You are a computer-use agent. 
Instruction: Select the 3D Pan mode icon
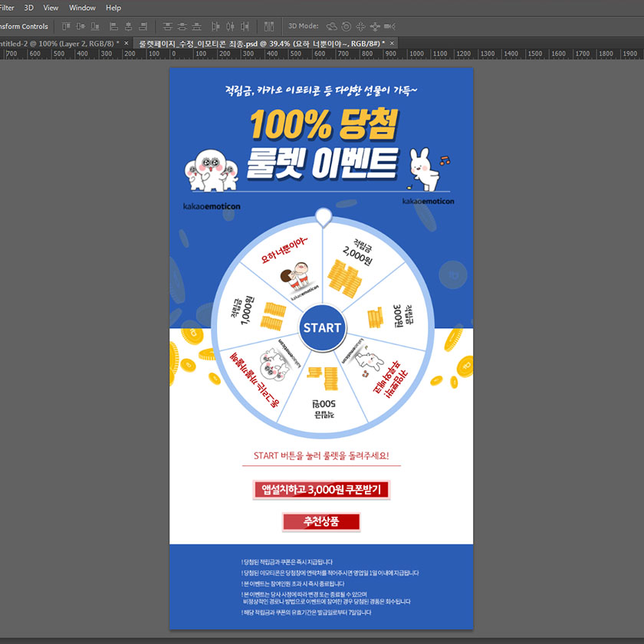click(360, 26)
